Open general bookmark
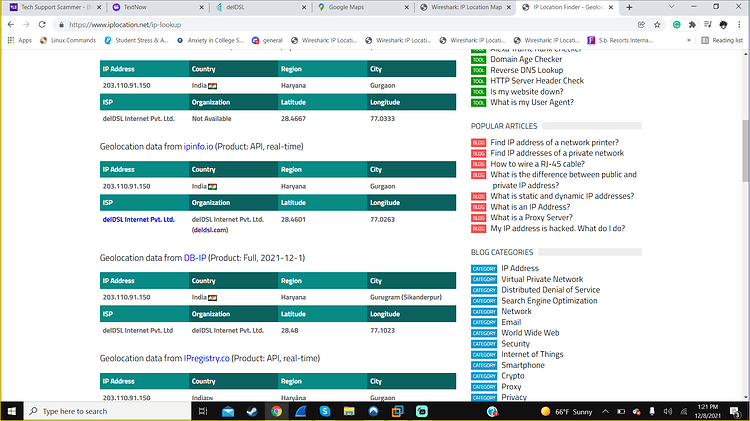The height and width of the screenshot is (421, 750). coord(267,40)
